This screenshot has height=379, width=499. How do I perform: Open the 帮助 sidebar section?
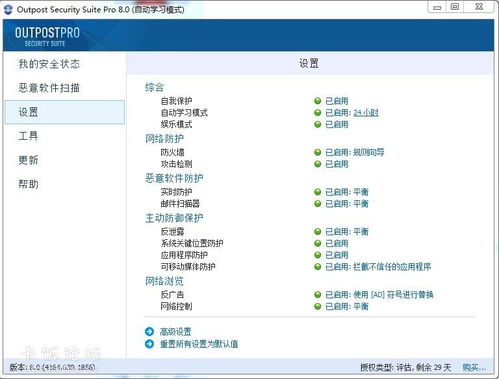[28, 184]
